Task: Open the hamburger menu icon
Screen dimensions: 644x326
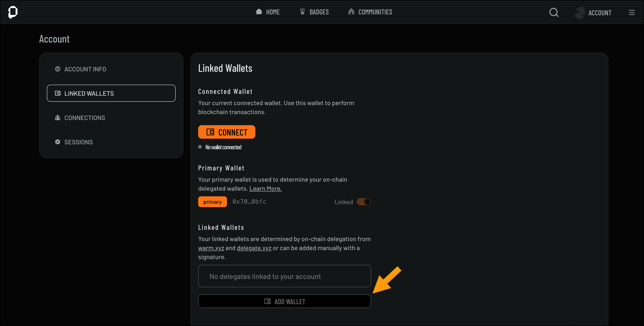Action: pyautogui.click(x=631, y=13)
